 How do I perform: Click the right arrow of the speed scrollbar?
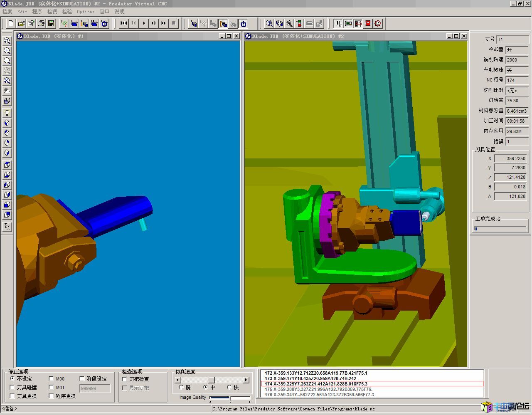tap(246, 380)
